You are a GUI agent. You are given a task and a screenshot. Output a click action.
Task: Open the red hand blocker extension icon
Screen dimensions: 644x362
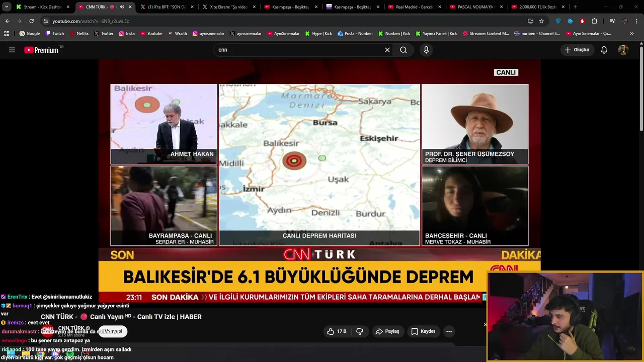(x=582, y=21)
